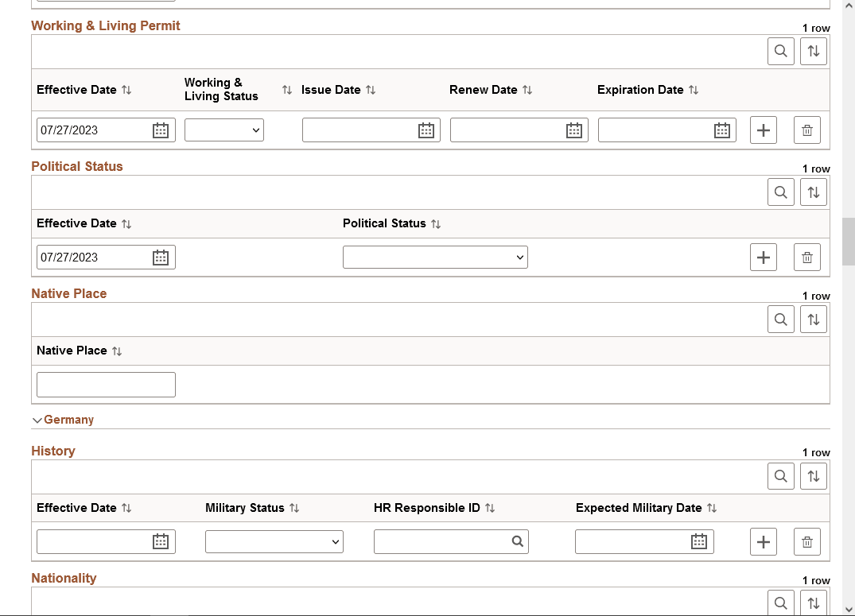The image size is (855, 616).
Task: Toggle sort on the Military Status column header
Action: pos(295,507)
